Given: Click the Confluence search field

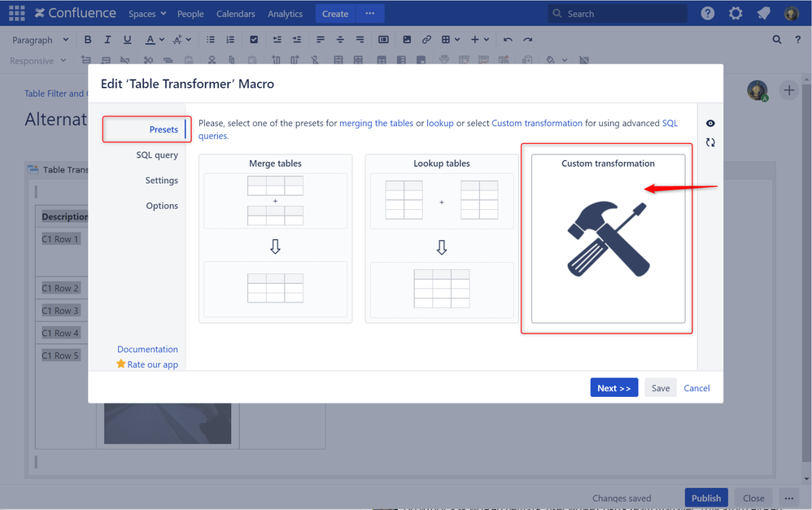Looking at the screenshot, I should click(x=618, y=14).
